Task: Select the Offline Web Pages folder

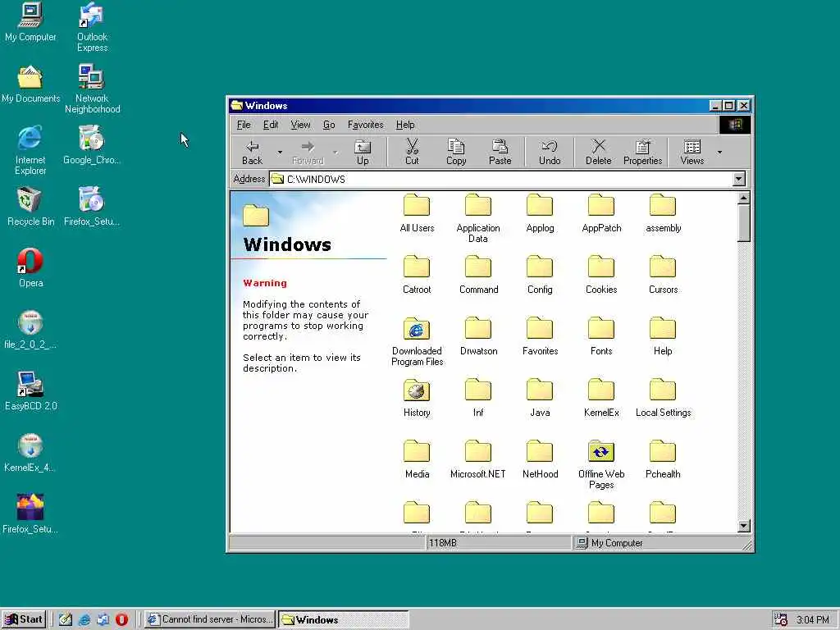Action: tap(601, 465)
